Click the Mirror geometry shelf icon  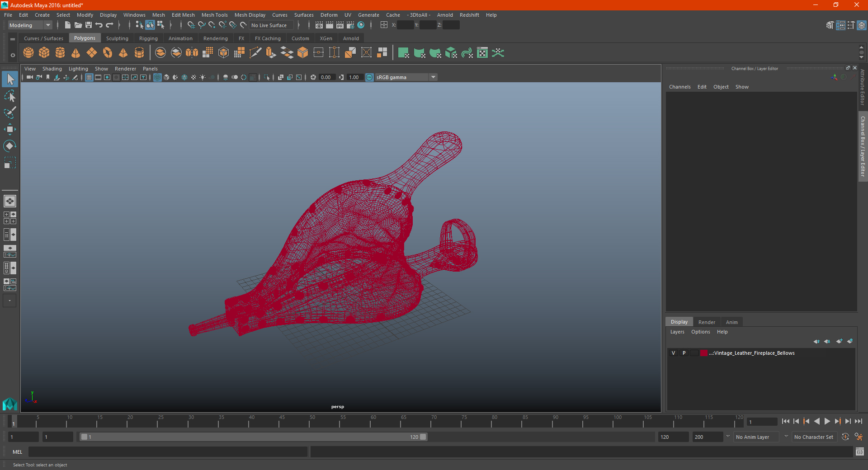(x=192, y=53)
